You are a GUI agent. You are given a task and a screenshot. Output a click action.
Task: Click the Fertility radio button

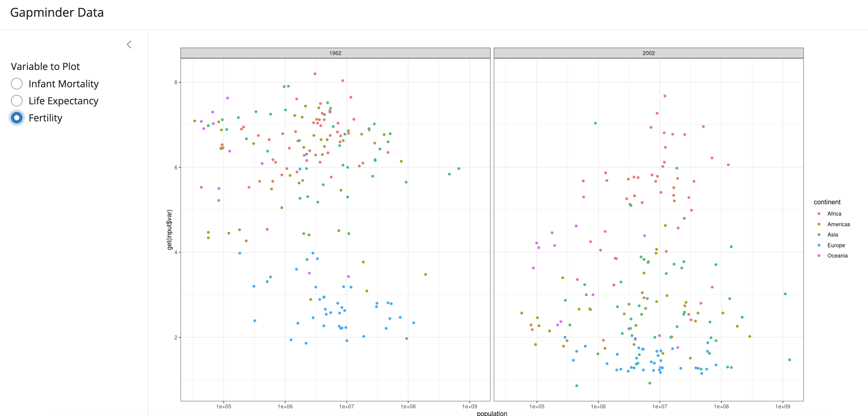[x=17, y=118]
